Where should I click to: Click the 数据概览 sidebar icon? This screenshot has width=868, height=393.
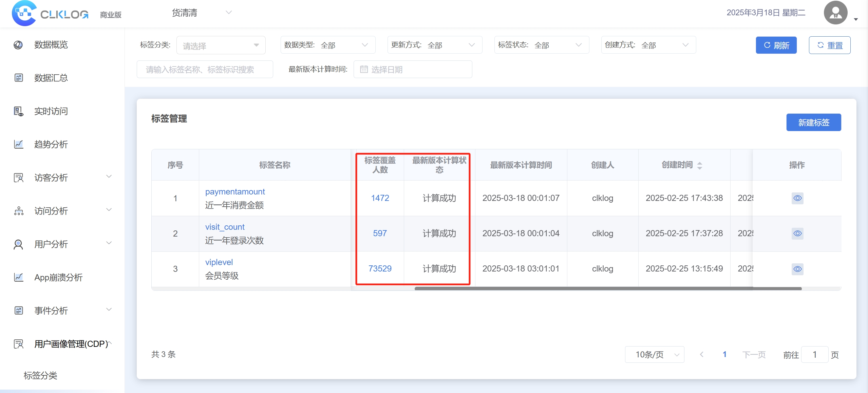[18, 45]
